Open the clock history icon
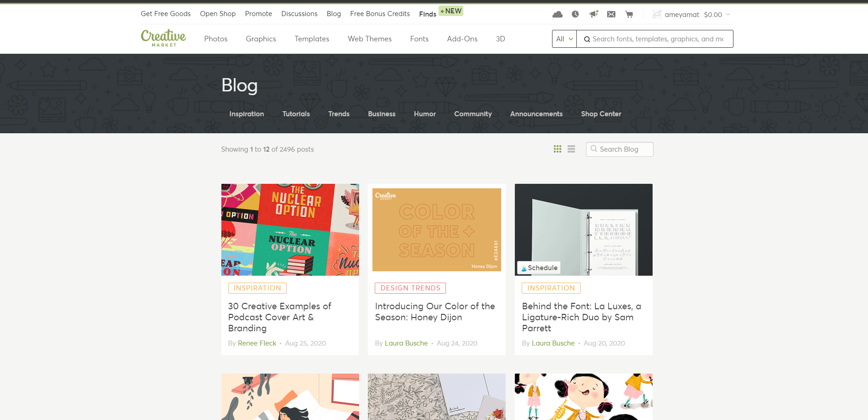This screenshot has width=868, height=420. [575, 14]
